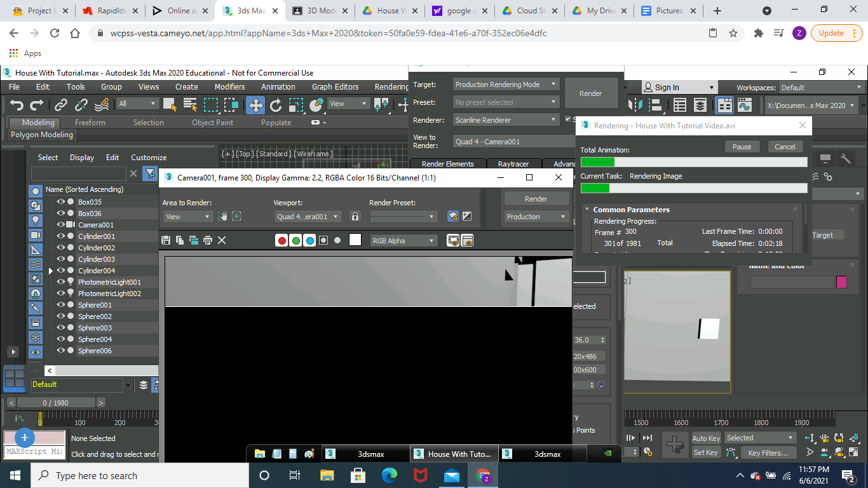This screenshot has width=868, height=488.
Task: Save rendered image via disk icon
Action: click(x=166, y=240)
